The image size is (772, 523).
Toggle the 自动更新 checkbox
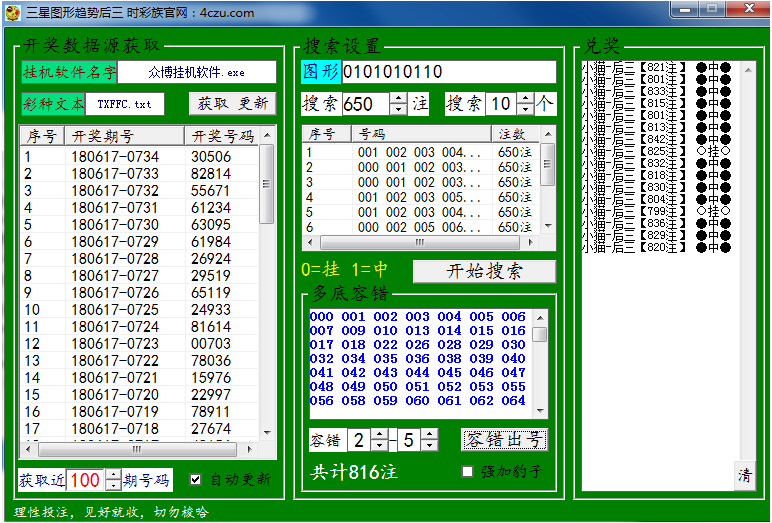[196, 479]
